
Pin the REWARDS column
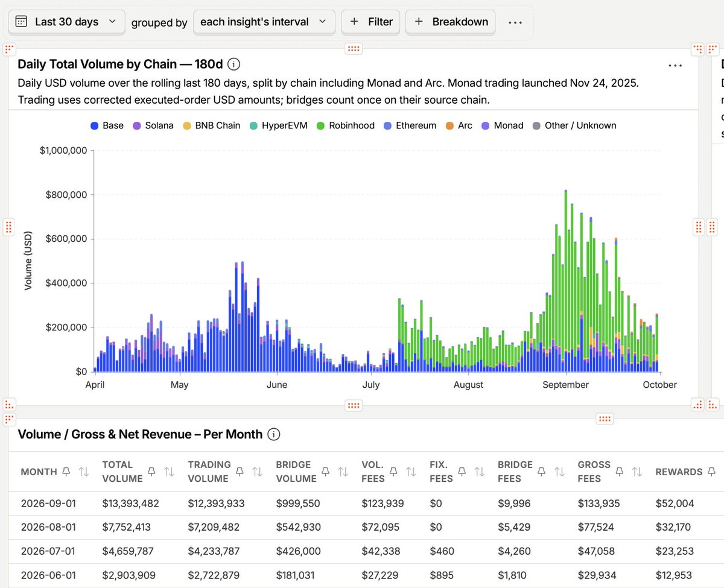tap(712, 472)
